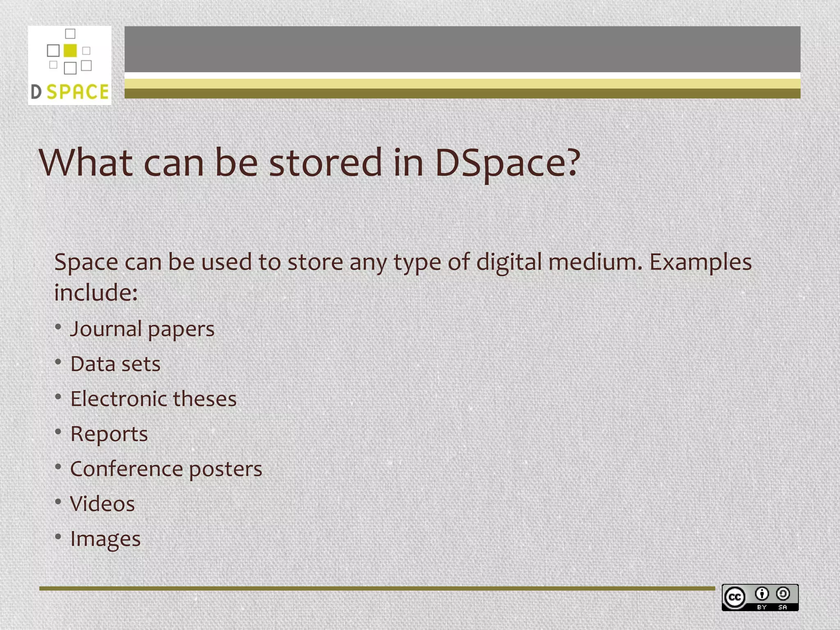Click the share-alike circular arrow icon
The image size is (840, 630).
[x=783, y=593]
